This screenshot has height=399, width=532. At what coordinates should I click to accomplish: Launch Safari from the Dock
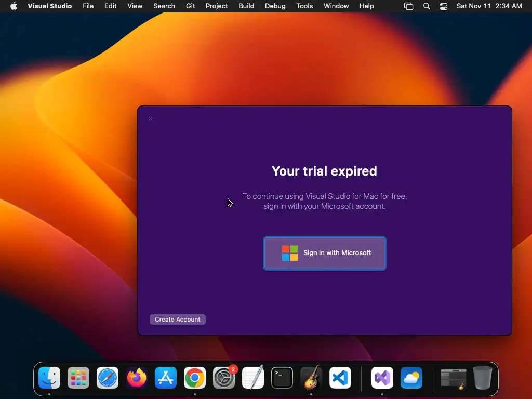tap(108, 378)
